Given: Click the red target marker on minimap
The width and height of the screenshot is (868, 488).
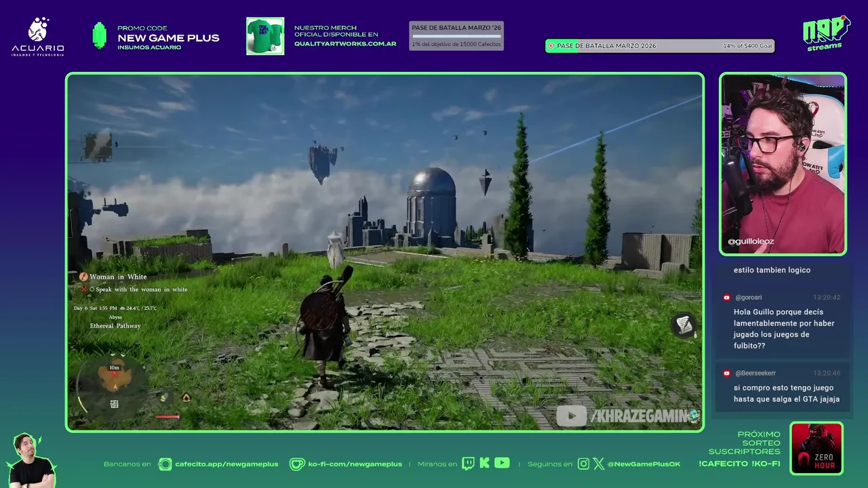Looking at the screenshot, I should point(115,375).
